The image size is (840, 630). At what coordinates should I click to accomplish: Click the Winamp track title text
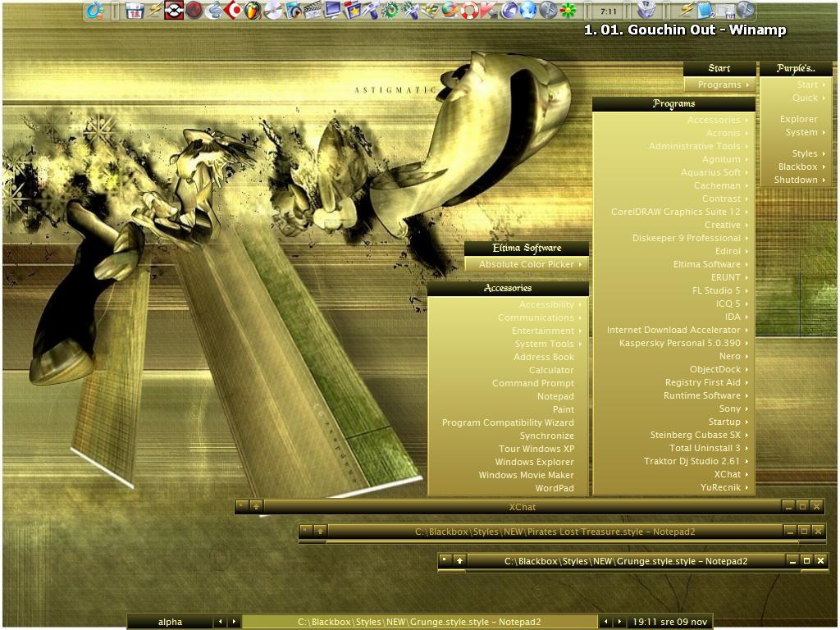(685, 30)
